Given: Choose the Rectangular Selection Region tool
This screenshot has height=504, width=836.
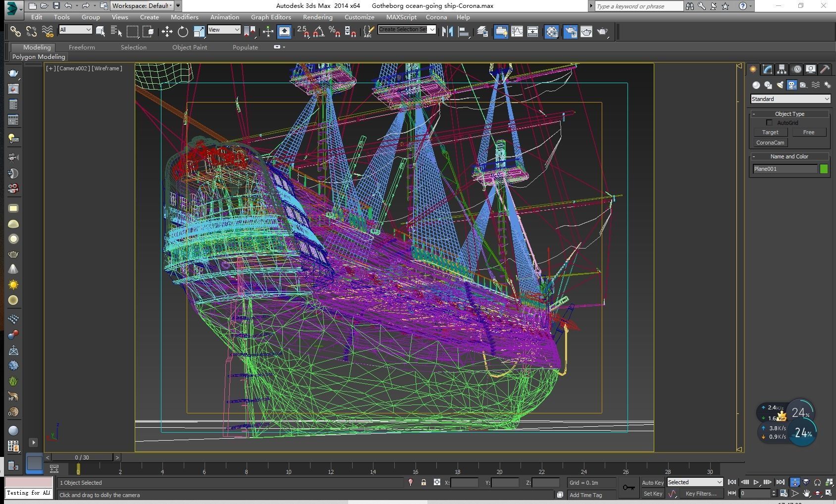Looking at the screenshot, I should 132,32.
